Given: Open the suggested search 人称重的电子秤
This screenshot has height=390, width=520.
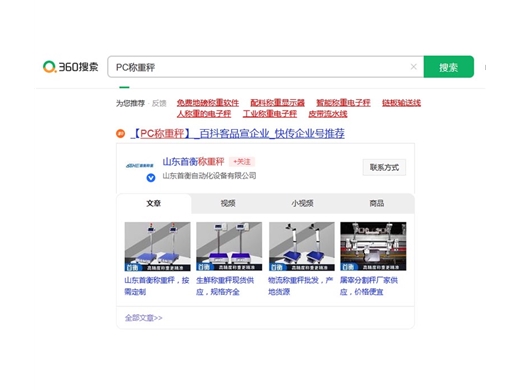Looking at the screenshot, I should [204, 114].
